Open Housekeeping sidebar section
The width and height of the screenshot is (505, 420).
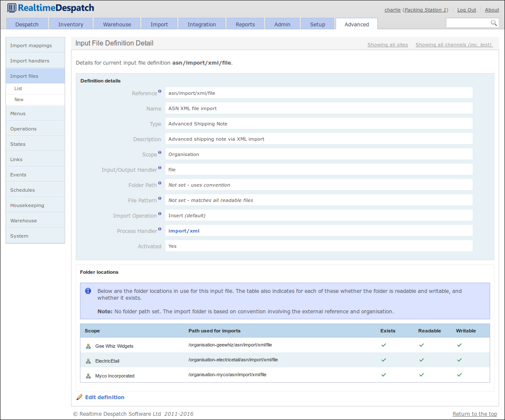[x=35, y=205]
